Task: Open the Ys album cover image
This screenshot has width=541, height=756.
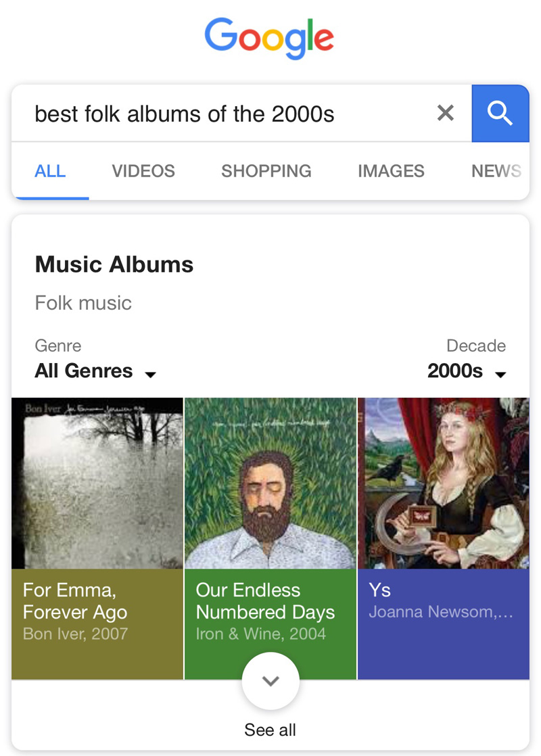Action: coord(443,483)
